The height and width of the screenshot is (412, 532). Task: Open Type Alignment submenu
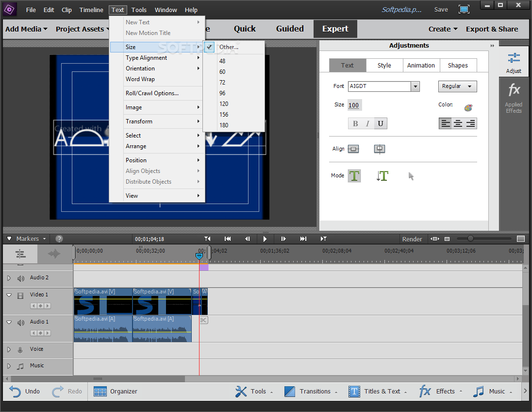point(157,58)
